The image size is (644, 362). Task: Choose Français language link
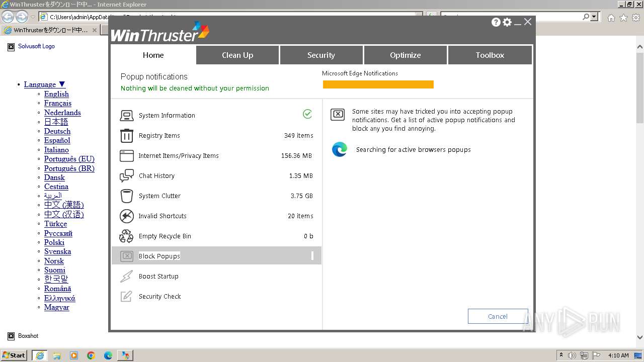58,103
